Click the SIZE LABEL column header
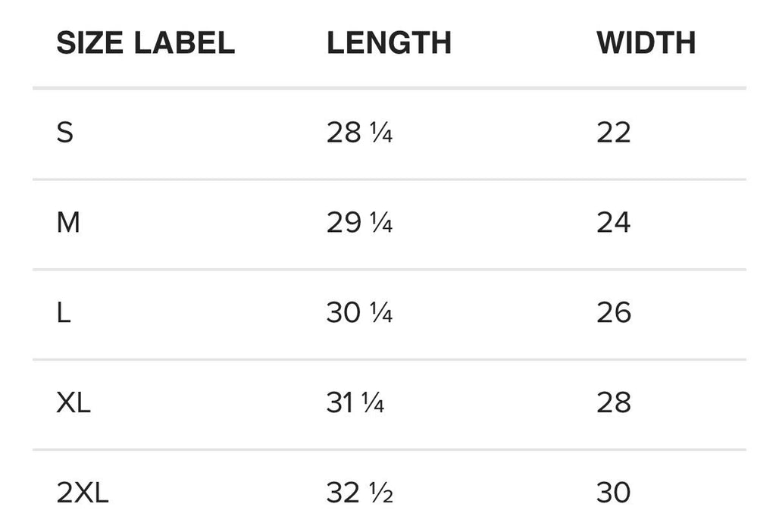The image size is (776, 532). pos(145,43)
